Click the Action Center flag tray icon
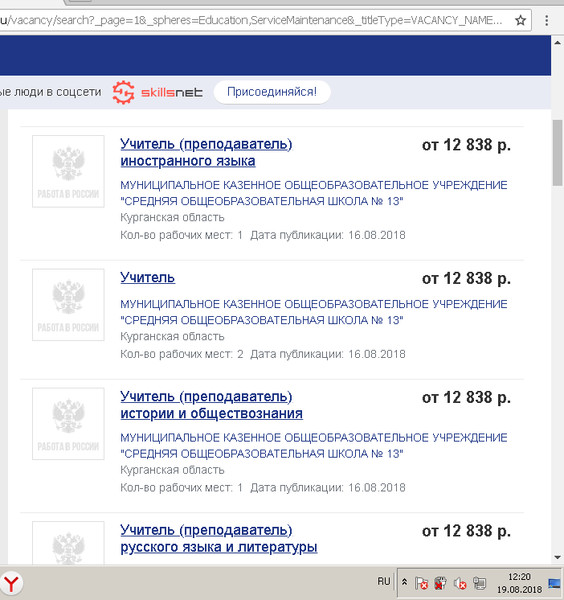This screenshot has width=564, height=600. pos(422,584)
